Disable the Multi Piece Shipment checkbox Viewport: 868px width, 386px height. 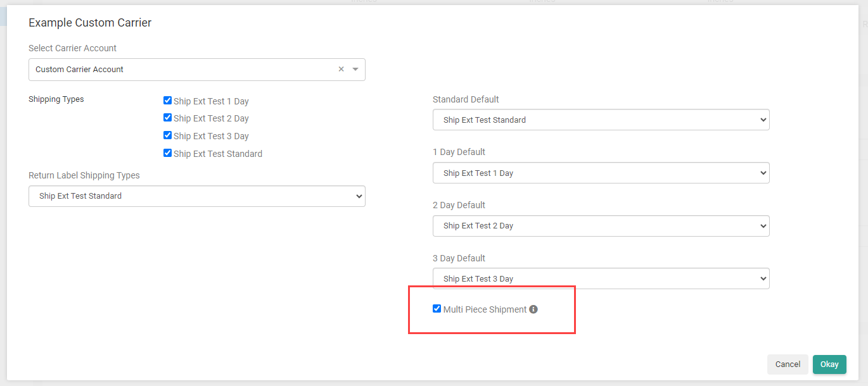coord(437,308)
